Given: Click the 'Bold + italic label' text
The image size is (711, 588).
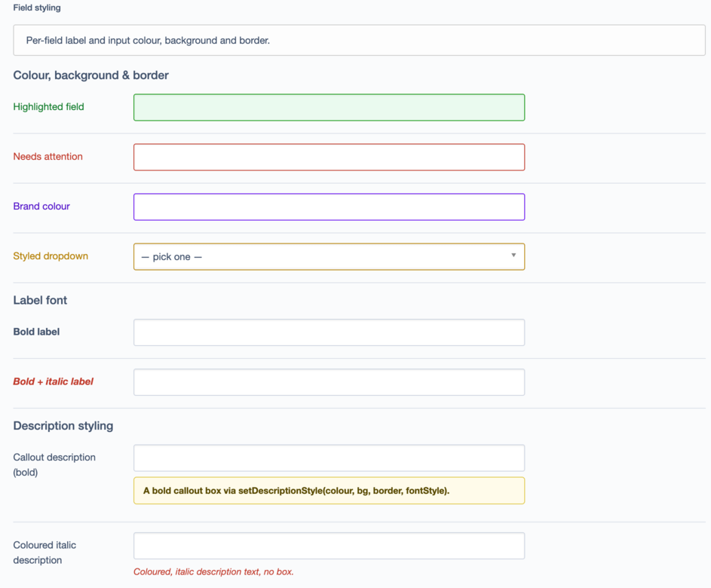Looking at the screenshot, I should pos(53,381).
